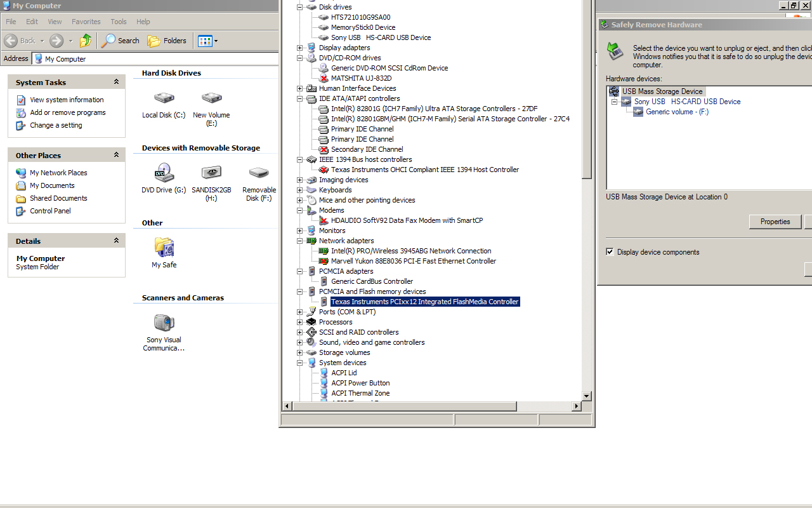Image resolution: width=812 pixels, height=508 pixels.
Task: Open the Favorites menu
Action: coord(86,22)
